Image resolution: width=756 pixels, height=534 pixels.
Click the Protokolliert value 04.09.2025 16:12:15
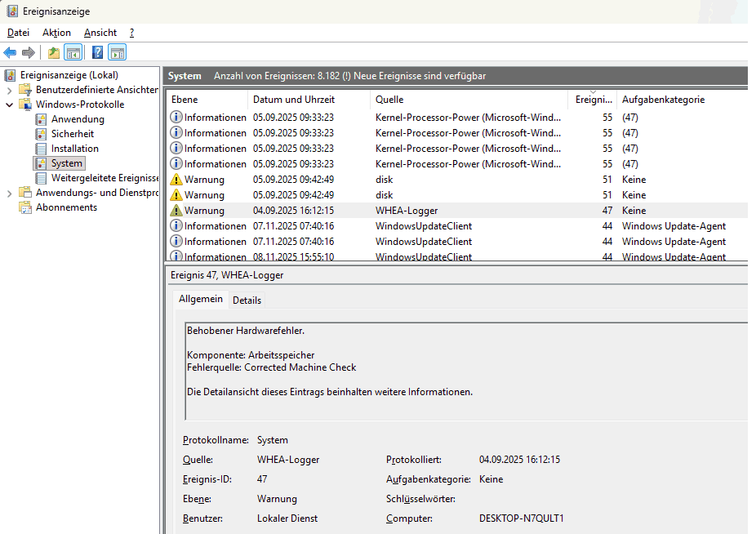point(519,460)
